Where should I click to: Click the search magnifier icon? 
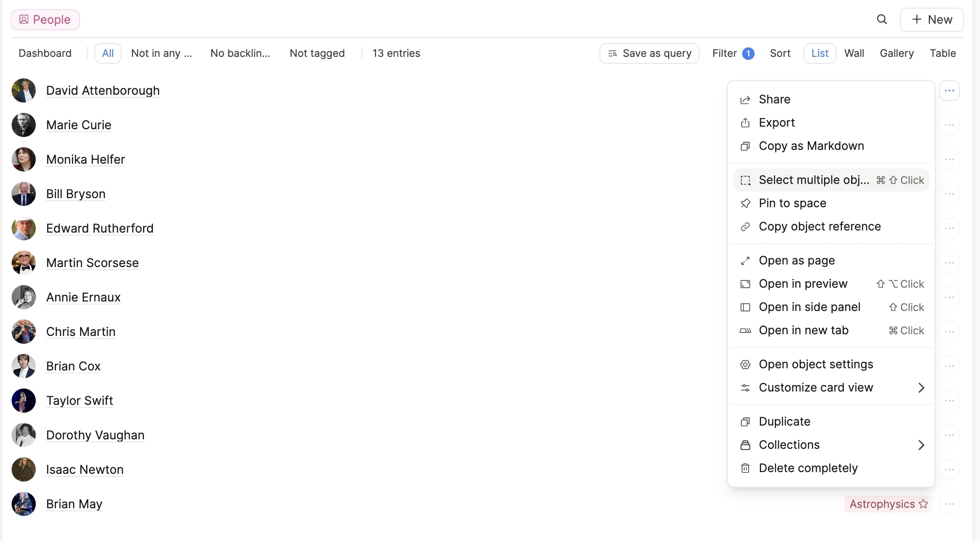click(x=882, y=19)
